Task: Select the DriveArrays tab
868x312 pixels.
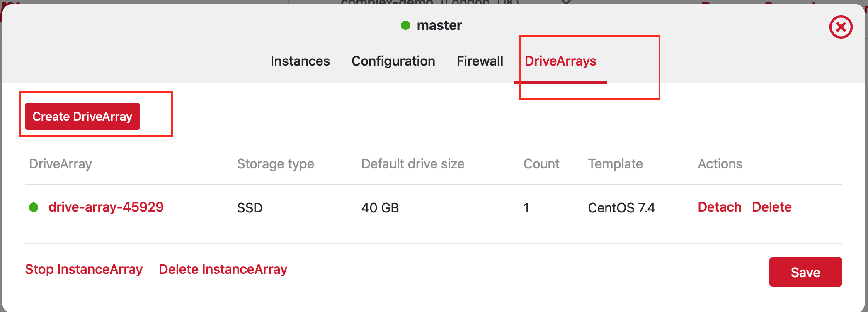Action: 560,61
